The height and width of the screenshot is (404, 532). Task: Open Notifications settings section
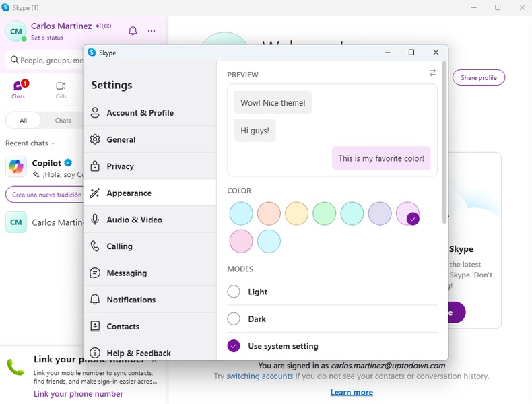click(149, 300)
